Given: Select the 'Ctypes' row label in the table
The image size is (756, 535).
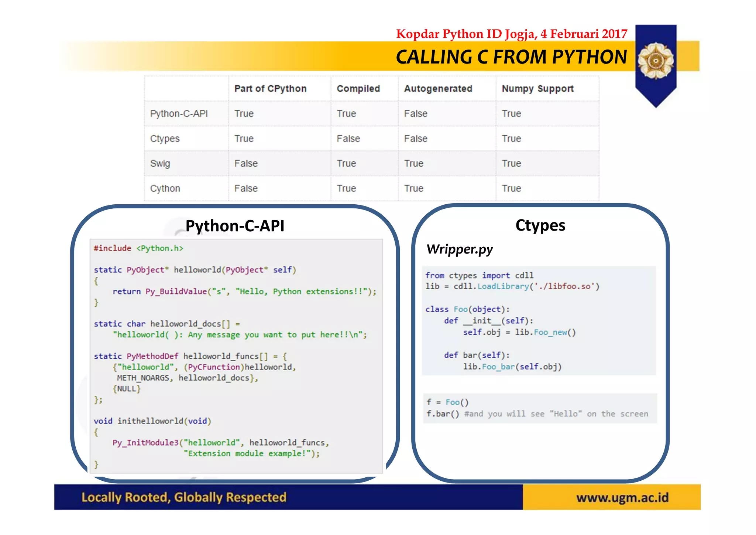Looking at the screenshot, I should 165,139.
